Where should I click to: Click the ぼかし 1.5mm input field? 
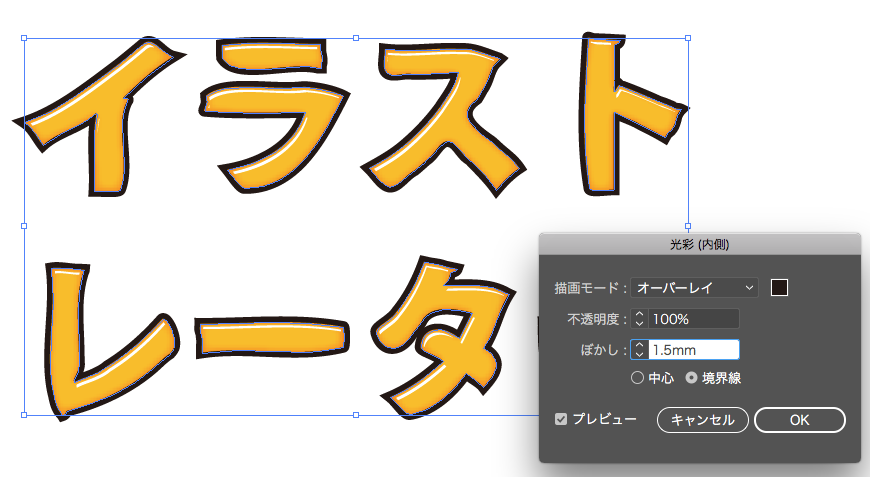click(694, 350)
